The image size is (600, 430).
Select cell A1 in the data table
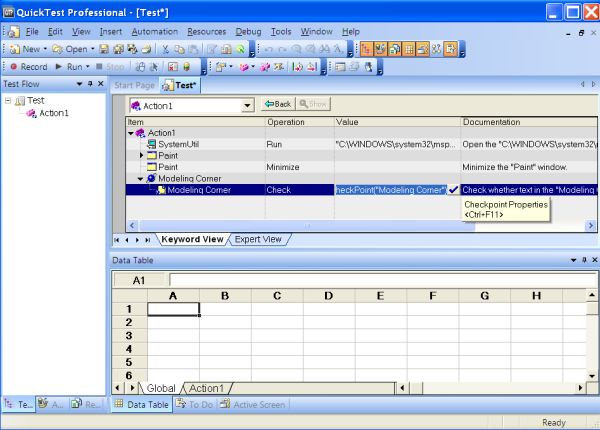pyautogui.click(x=173, y=309)
